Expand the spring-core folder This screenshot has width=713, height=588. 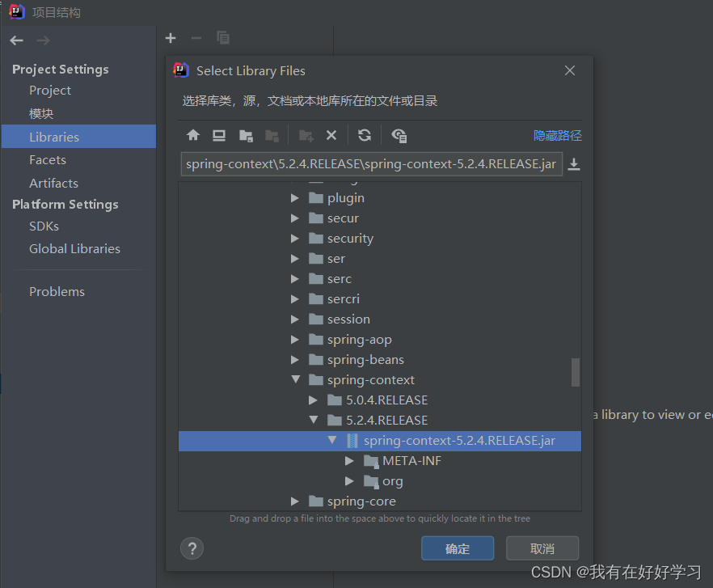[x=294, y=501]
